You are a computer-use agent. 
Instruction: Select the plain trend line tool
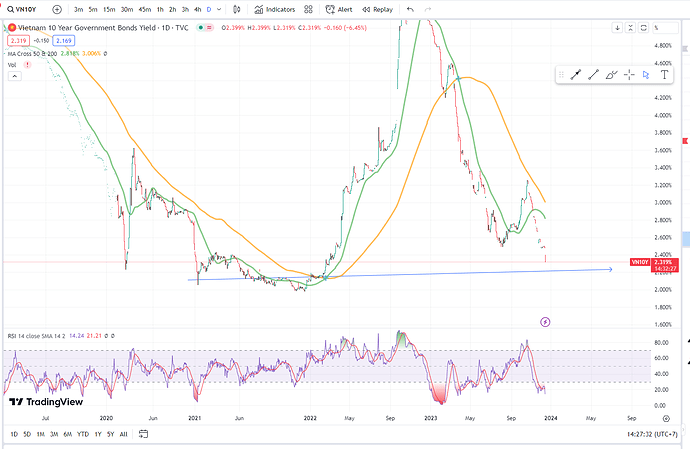(x=593, y=75)
